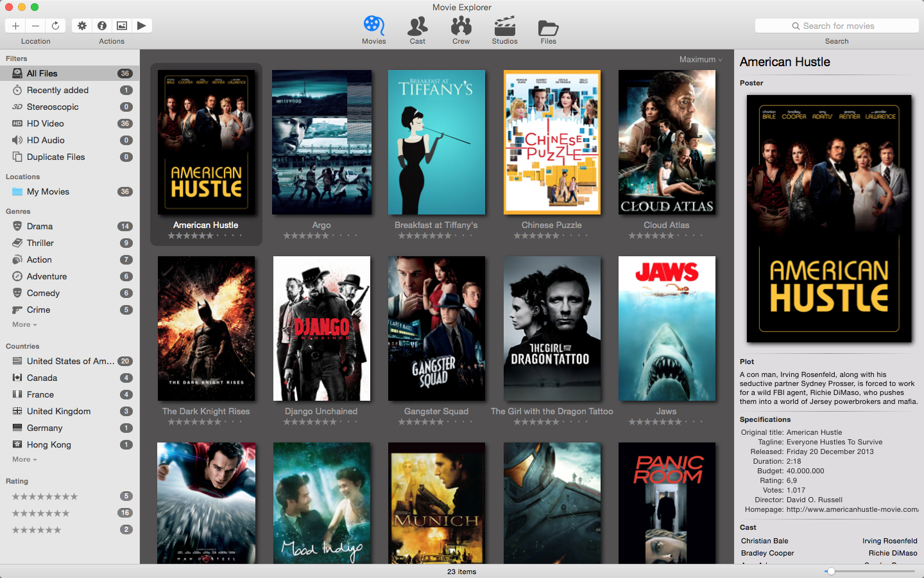Select the Stereoscopic 3D filter
Viewport: 924px width, 578px height.
[x=69, y=107]
